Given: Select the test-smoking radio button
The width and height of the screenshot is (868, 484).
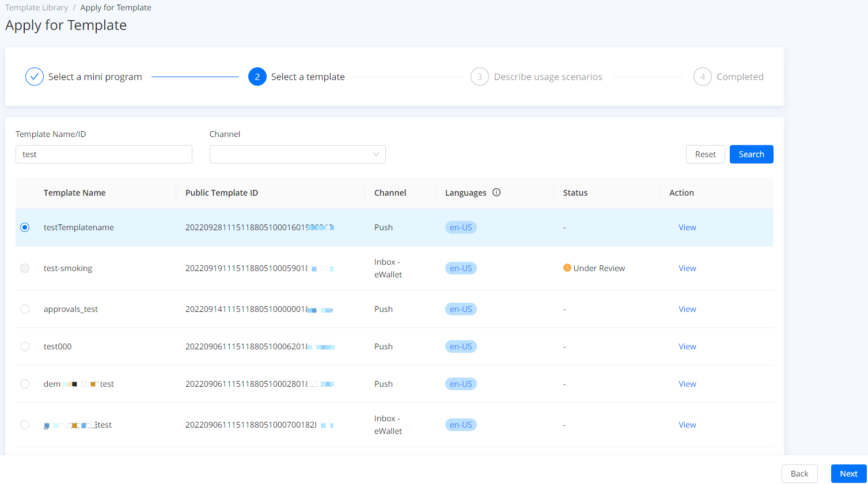Looking at the screenshot, I should [x=25, y=268].
